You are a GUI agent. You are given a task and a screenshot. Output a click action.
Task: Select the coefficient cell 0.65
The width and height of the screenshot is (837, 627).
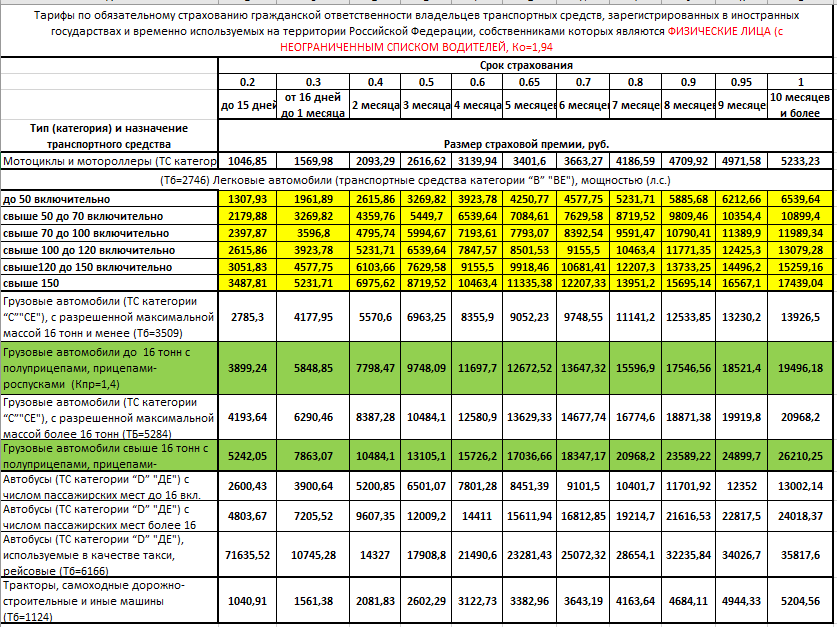pos(530,81)
